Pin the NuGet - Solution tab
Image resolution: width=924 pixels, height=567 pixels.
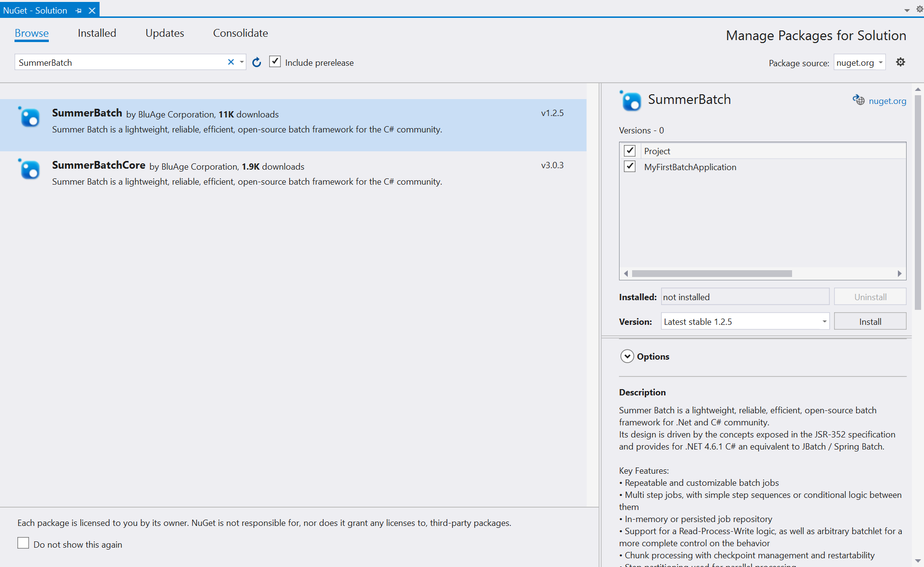pyautogui.click(x=79, y=11)
